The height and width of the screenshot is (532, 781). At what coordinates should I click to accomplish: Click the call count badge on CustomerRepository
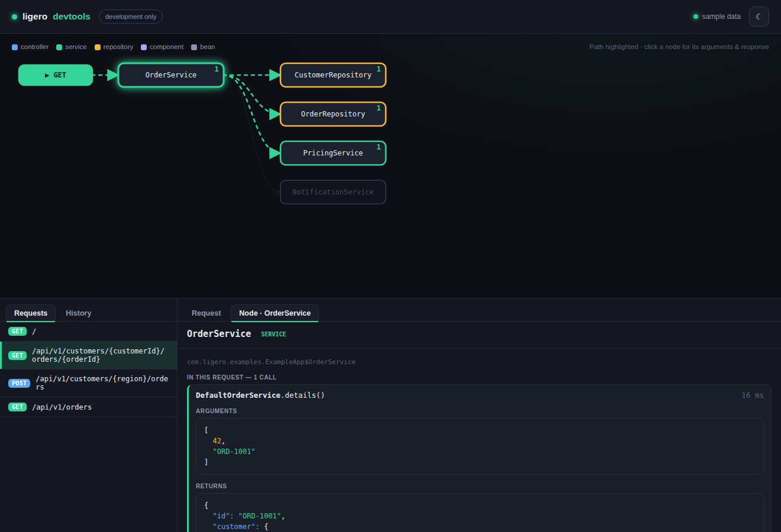pos(379,69)
